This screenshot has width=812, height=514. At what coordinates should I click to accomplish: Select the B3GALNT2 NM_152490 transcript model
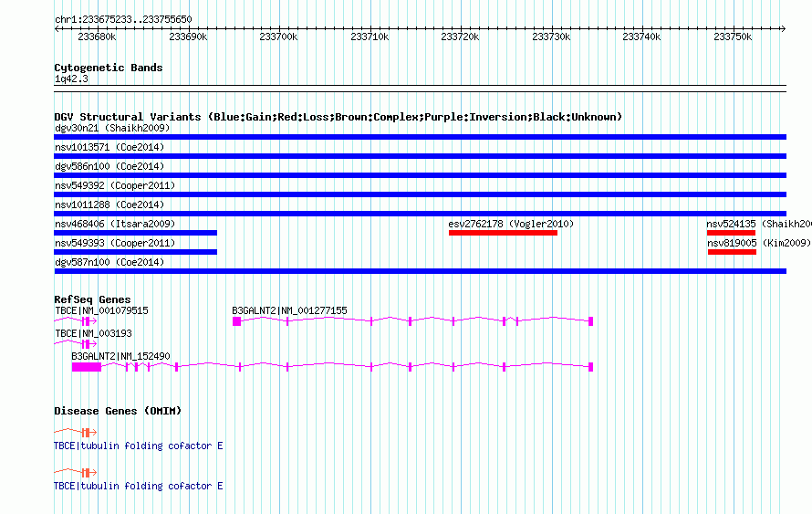[332, 367]
